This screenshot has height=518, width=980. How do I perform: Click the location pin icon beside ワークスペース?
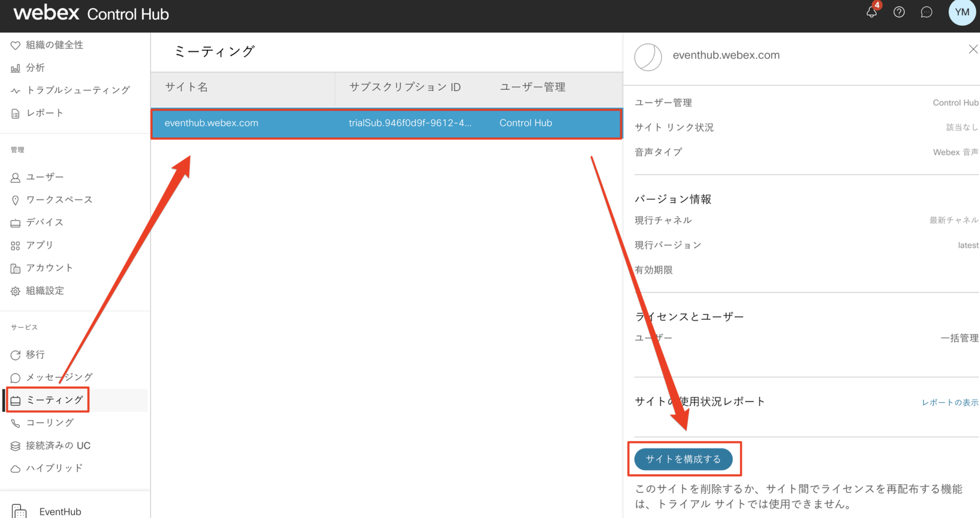[15, 200]
